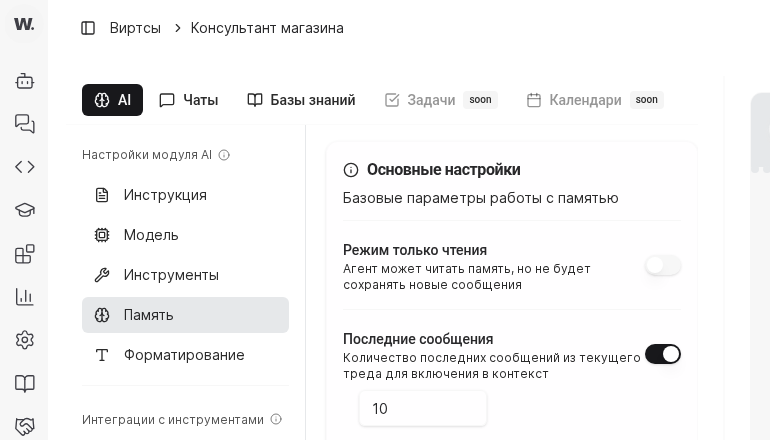Open Инструкция settings
Viewport: 770px width, 440px height.
[185, 195]
